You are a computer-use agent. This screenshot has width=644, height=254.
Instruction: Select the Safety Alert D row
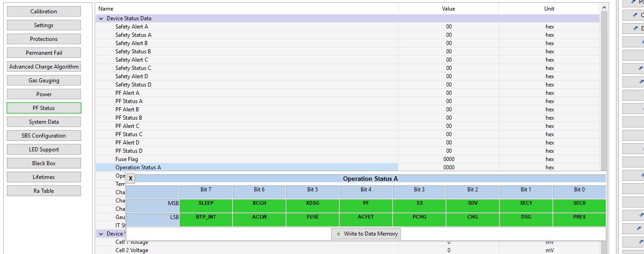coord(348,76)
